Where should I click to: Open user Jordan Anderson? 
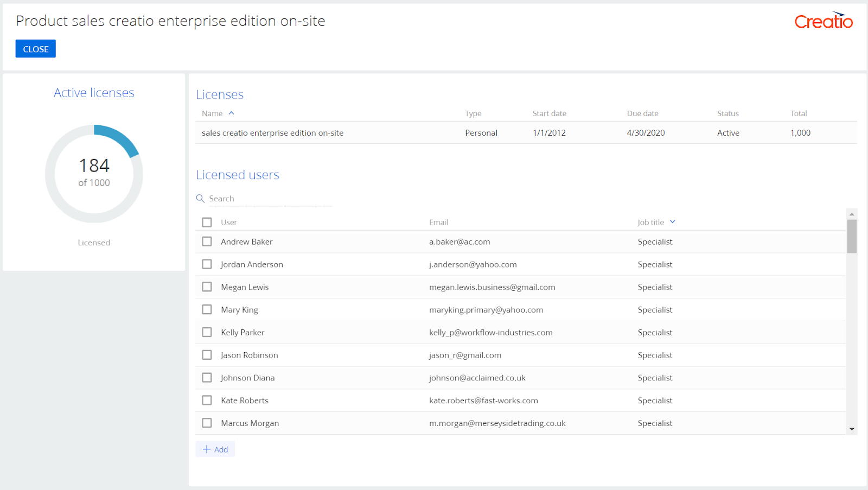point(252,265)
